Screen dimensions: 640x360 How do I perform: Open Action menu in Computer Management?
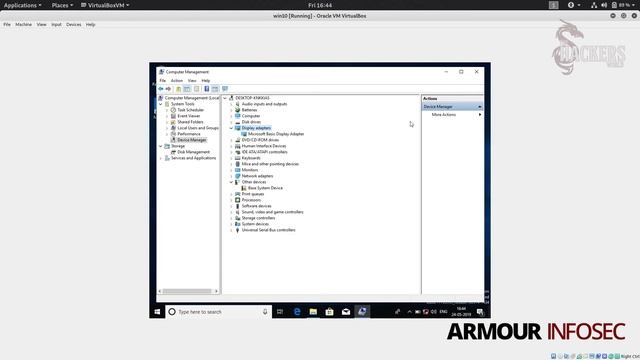177,81
